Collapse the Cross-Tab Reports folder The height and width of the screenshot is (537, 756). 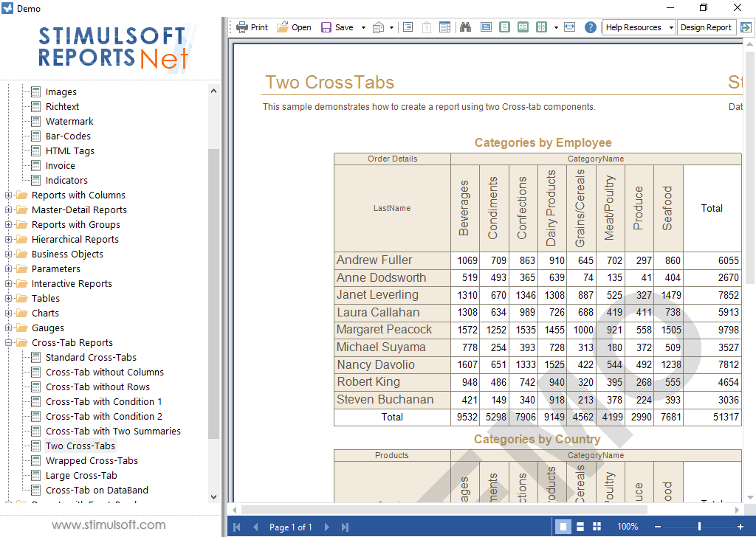(x=9, y=343)
